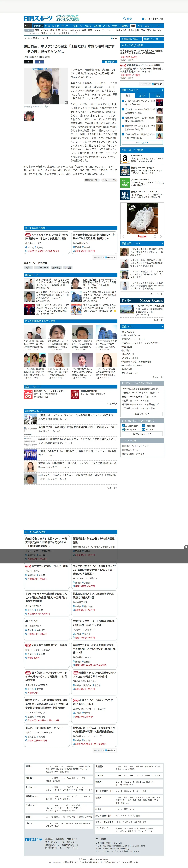The width and height of the screenshot is (188, 868).
Task: Click the ホーム home icon in the nav bar
Action: [28, 26]
